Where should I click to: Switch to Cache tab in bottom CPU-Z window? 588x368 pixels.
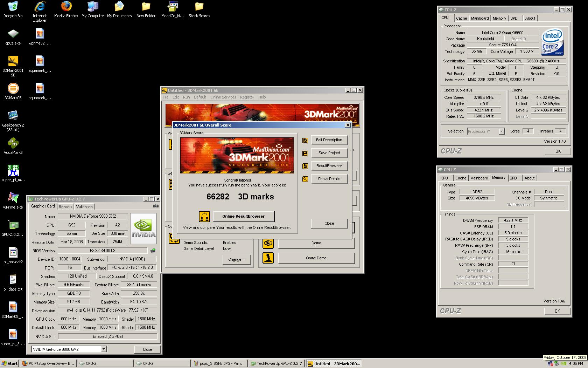pyautogui.click(x=461, y=178)
